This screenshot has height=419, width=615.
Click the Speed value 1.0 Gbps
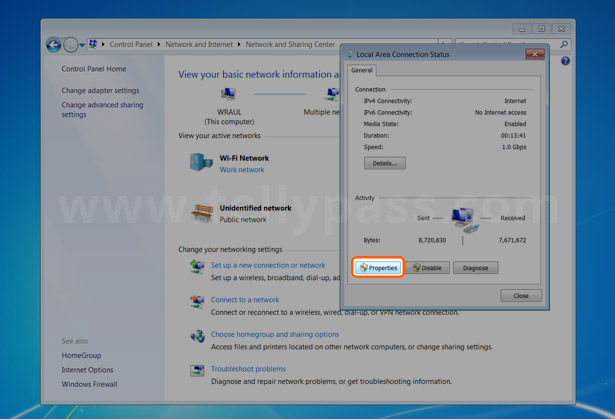click(x=514, y=147)
